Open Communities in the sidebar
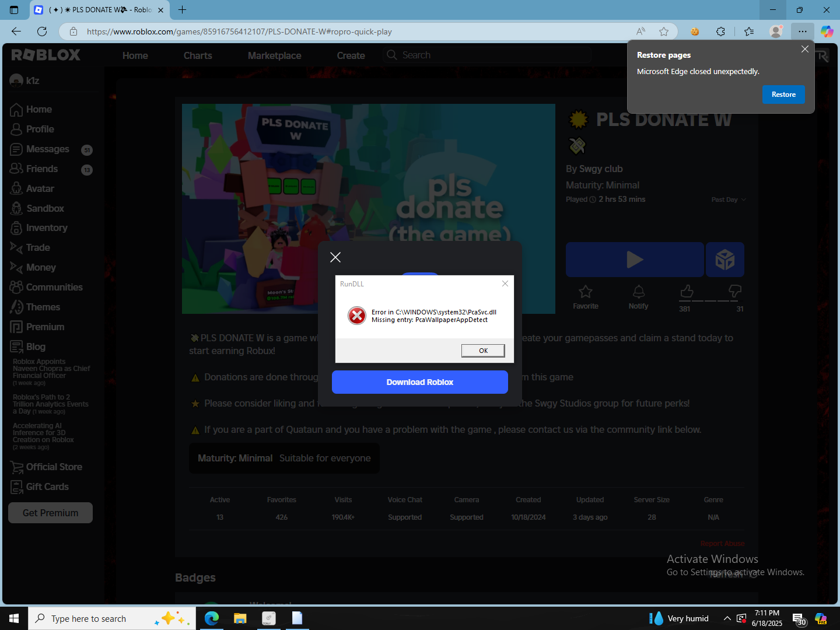The image size is (840, 630). point(47,288)
